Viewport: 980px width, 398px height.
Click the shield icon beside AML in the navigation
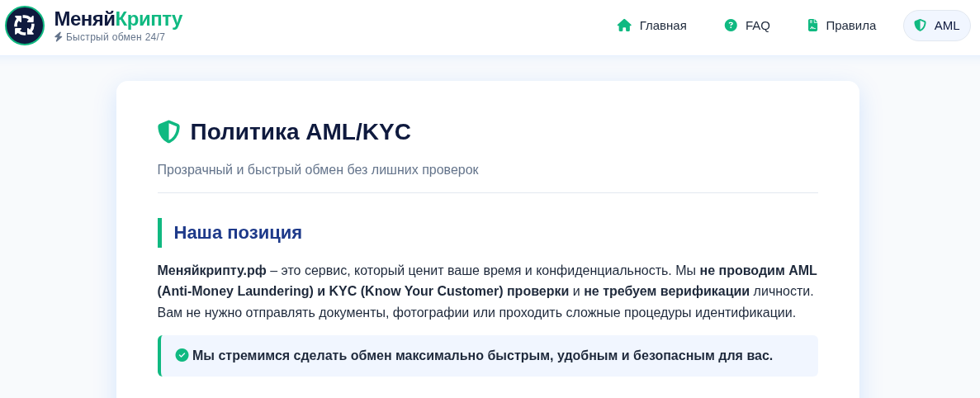coord(920,26)
